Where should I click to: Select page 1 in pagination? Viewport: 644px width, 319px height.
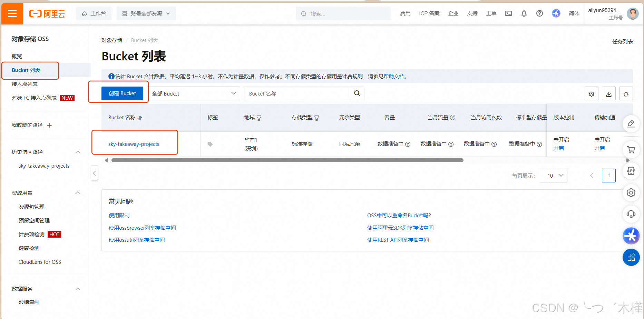[x=609, y=176]
